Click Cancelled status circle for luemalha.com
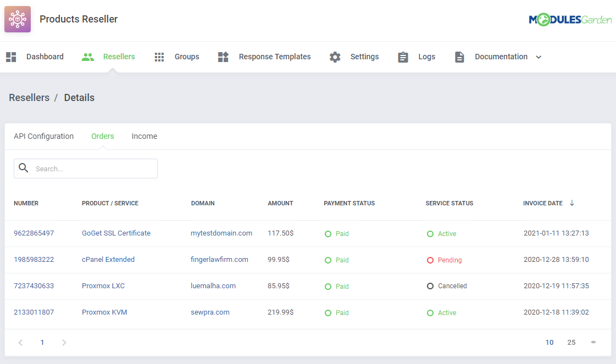 [430, 286]
